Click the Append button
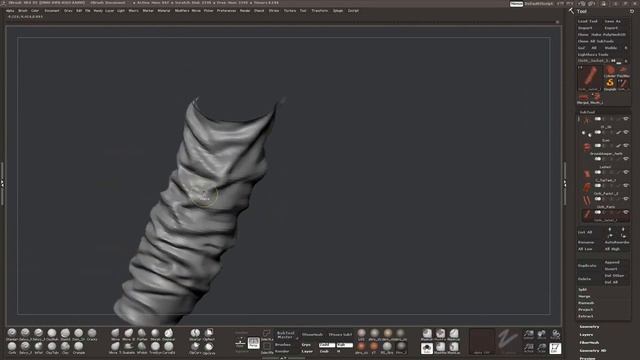640x360 pixels. (612, 262)
